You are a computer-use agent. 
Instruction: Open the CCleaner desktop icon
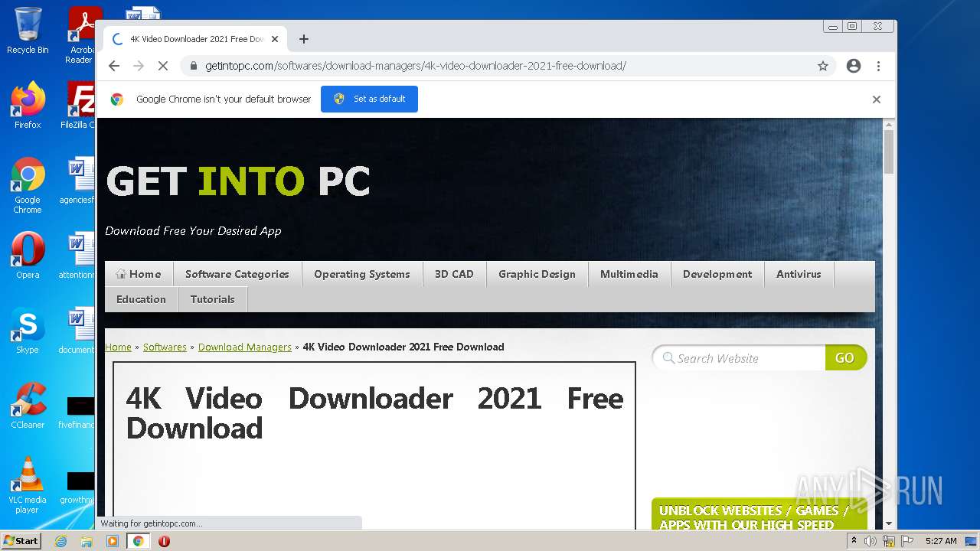pos(28,406)
